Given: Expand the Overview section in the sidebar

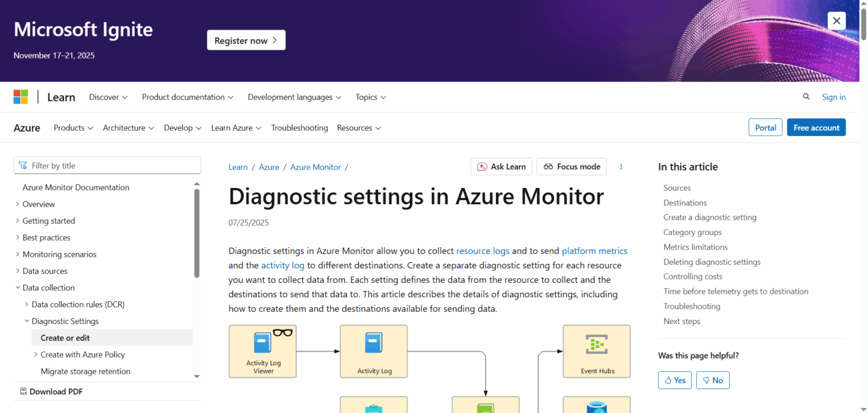Looking at the screenshot, I should click(17, 204).
